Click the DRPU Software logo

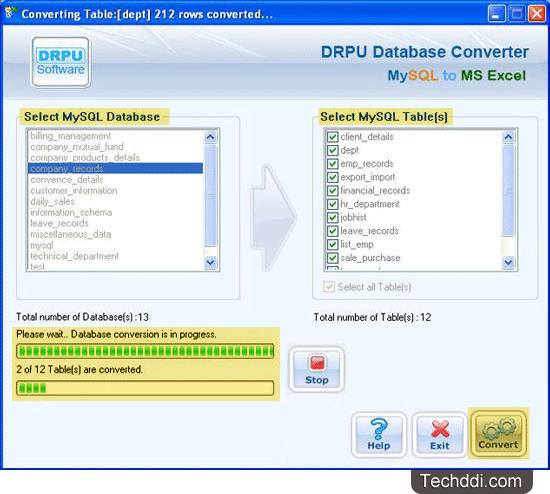[61, 62]
